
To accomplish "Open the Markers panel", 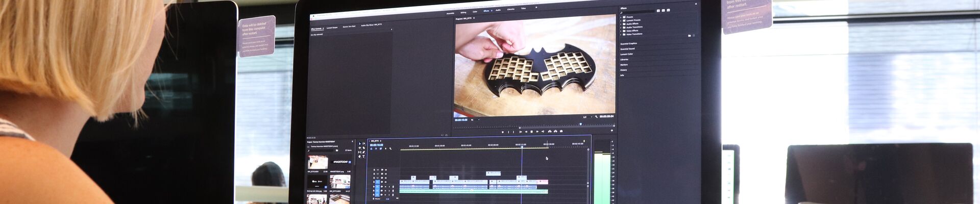I will 624,65.
